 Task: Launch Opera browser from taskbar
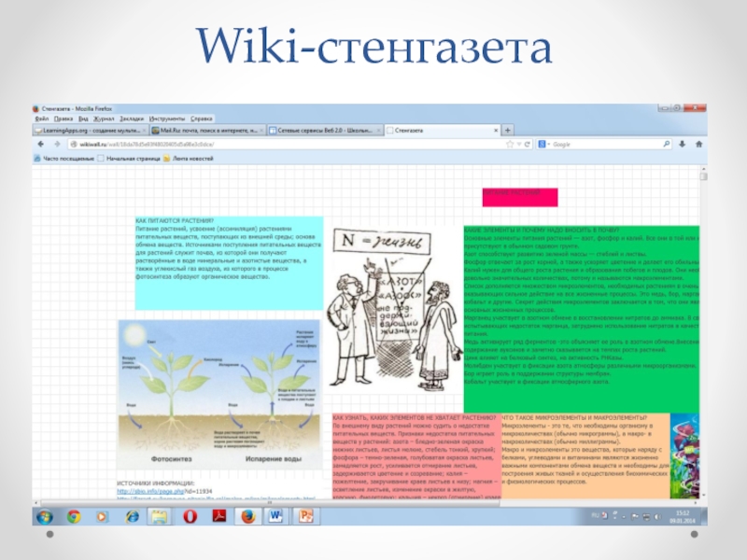(190, 516)
